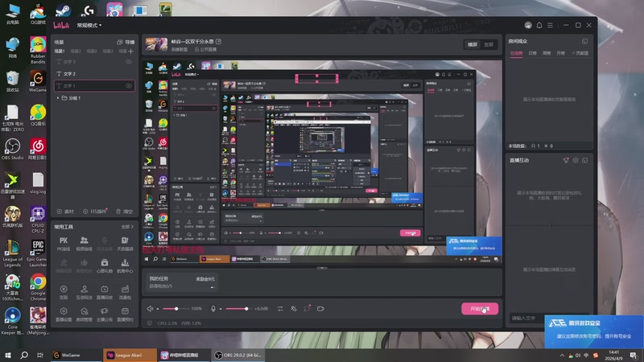The image size is (644, 362).
Task: Open Windows Start menu
Action: [8, 355]
